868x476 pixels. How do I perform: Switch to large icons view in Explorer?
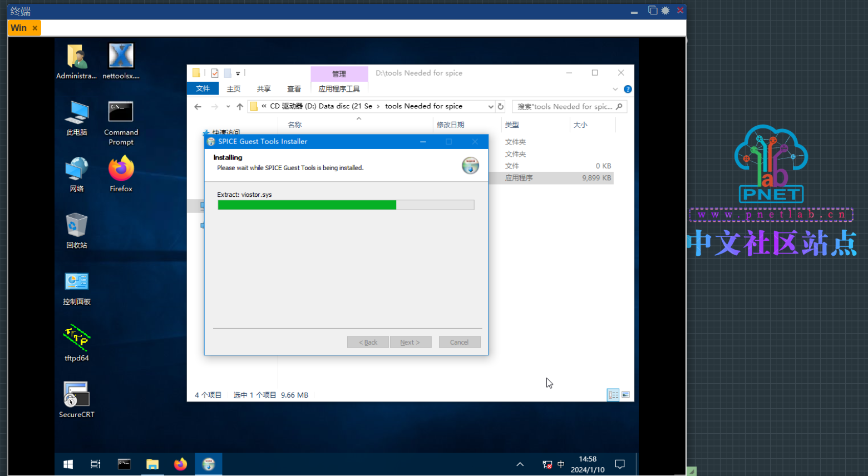(x=625, y=395)
